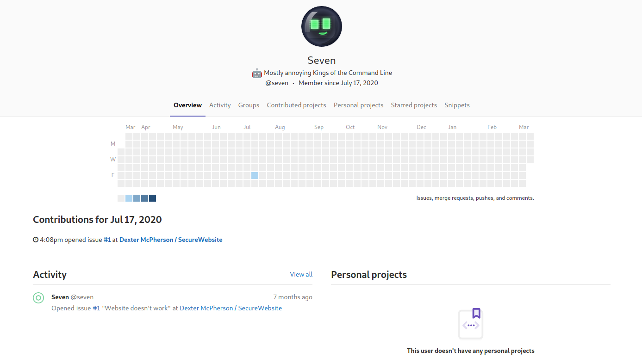The width and height of the screenshot is (642, 364).
Task: Click the purple bookmark empty-projects illustration
Action: click(x=471, y=324)
